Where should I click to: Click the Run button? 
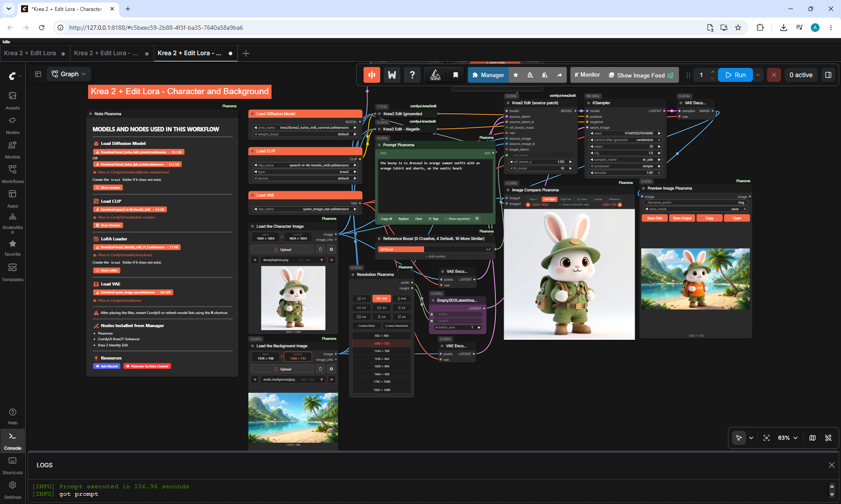[x=735, y=75]
